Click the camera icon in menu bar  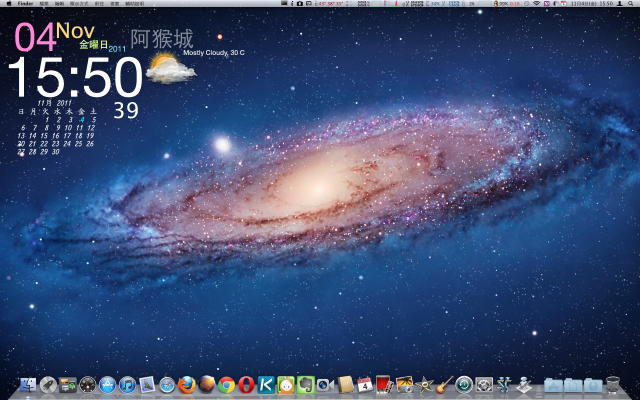(x=300, y=4)
